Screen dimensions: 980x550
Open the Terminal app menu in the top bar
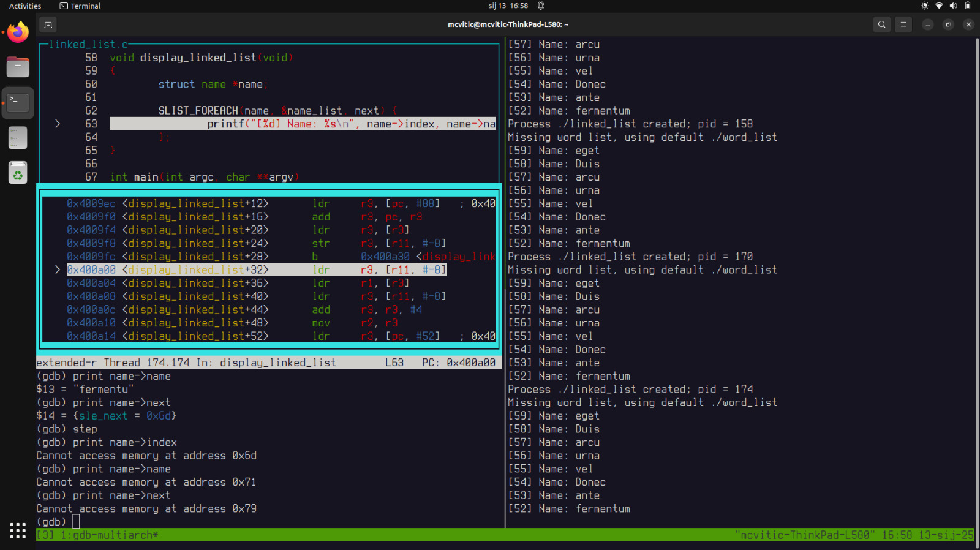pos(80,6)
